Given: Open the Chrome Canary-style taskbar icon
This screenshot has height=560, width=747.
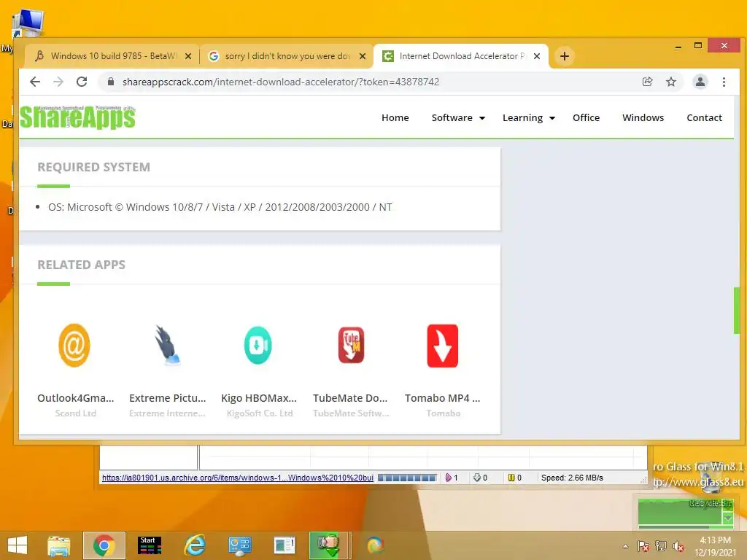Looking at the screenshot, I should click(x=376, y=545).
